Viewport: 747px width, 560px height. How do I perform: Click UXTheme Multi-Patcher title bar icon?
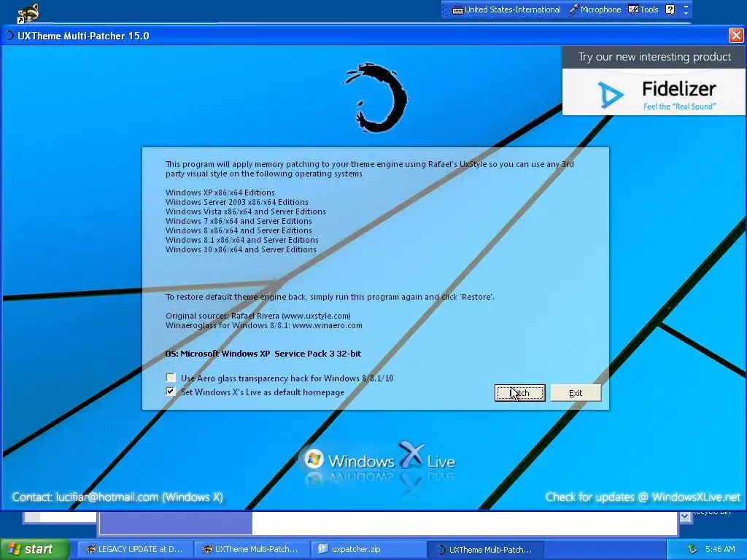coord(9,35)
